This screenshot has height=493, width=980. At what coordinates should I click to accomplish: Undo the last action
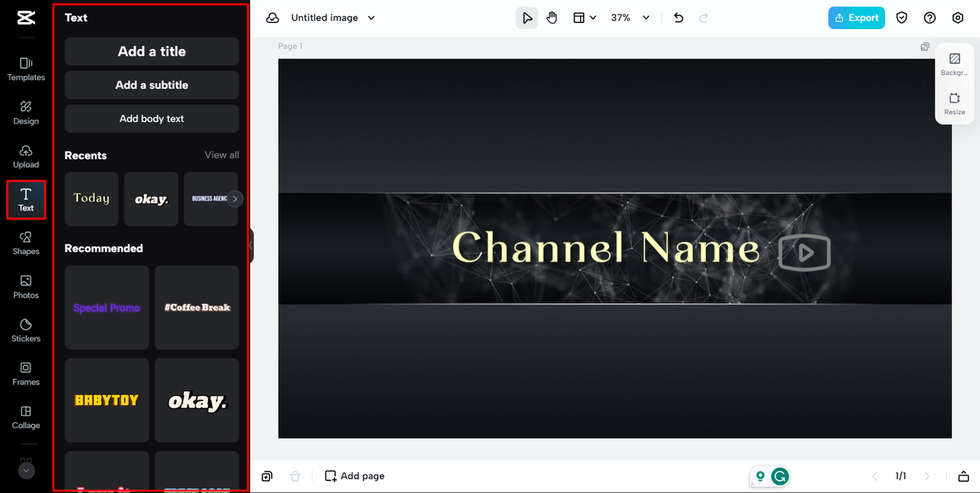[x=678, y=18]
